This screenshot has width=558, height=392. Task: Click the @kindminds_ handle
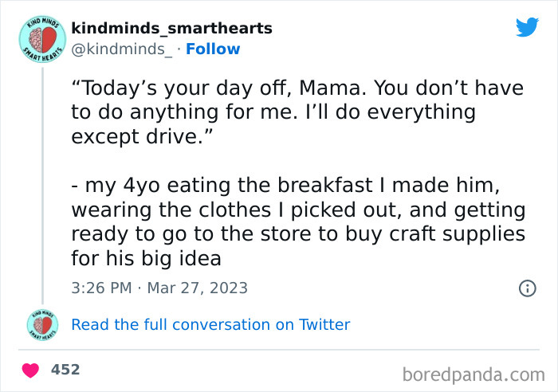click(x=121, y=49)
